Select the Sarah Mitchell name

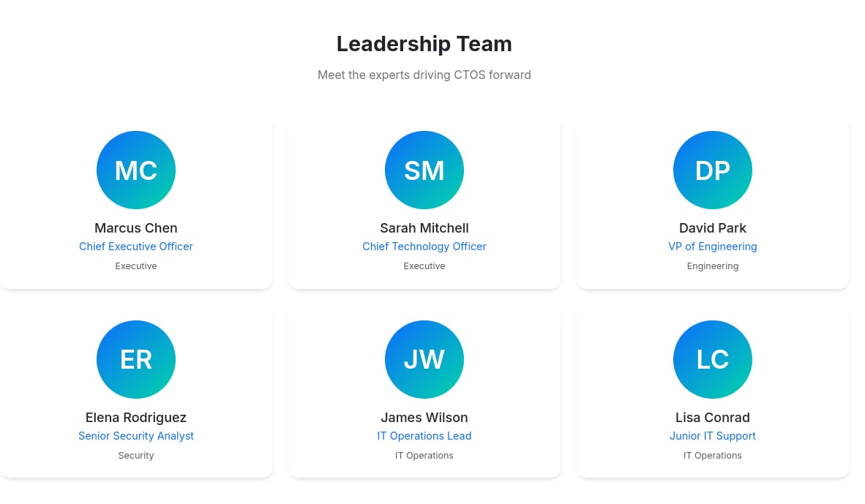pos(424,227)
